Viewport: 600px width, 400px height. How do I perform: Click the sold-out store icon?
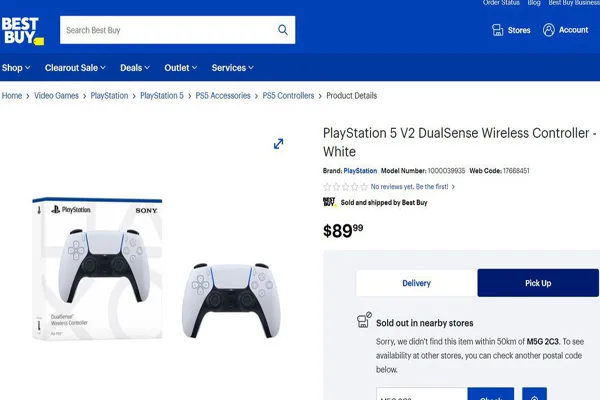coord(364,320)
